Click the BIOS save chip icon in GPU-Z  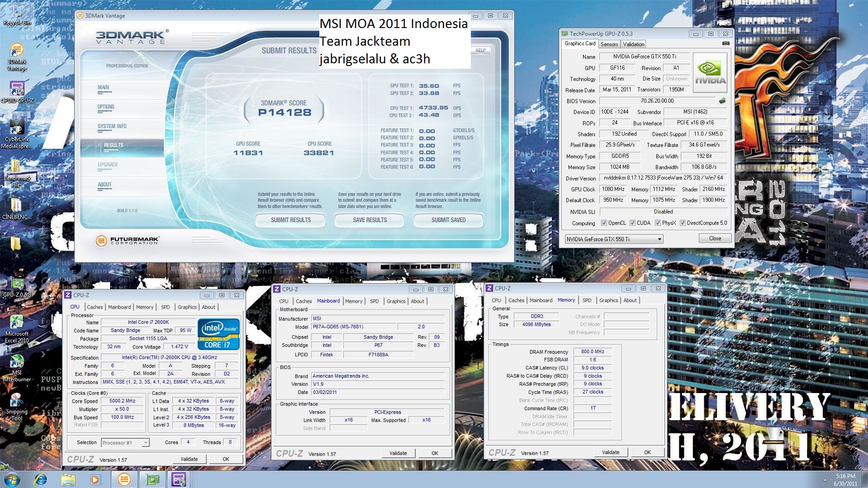tap(722, 101)
